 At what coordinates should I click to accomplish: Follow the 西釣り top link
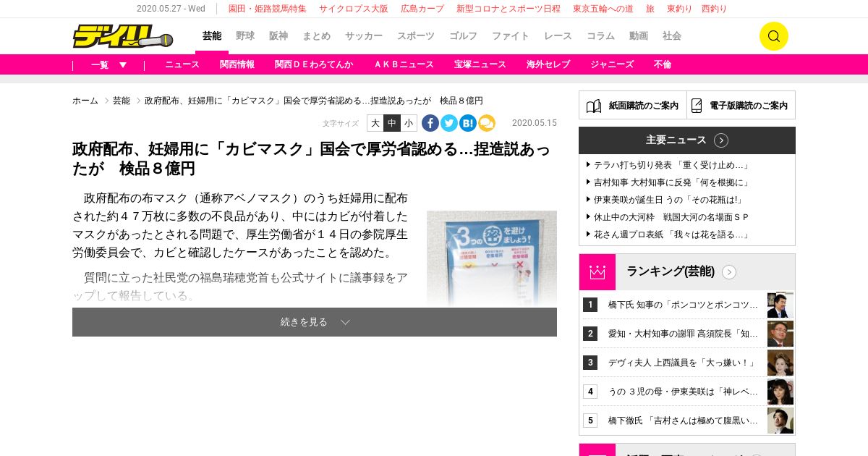point(715,9)
